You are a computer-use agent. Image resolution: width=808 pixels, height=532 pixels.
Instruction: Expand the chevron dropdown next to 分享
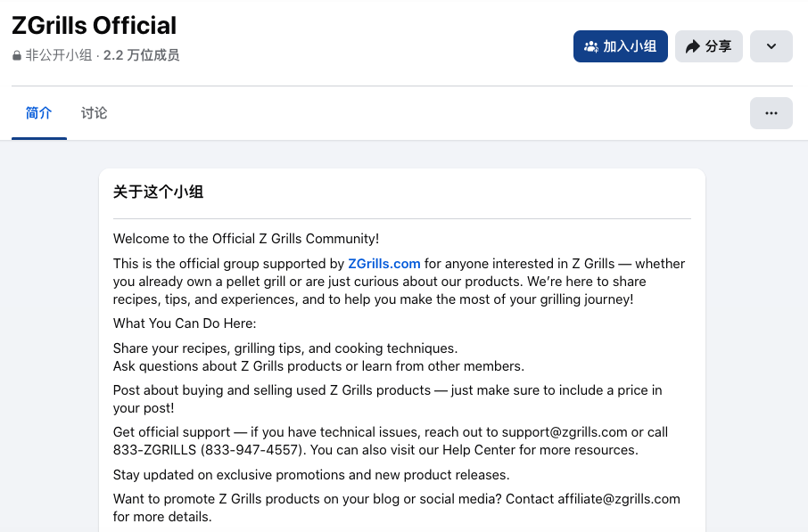coord(771,46)
